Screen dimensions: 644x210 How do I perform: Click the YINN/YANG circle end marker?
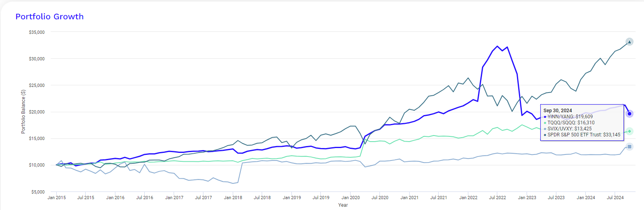tap(630, 114)
